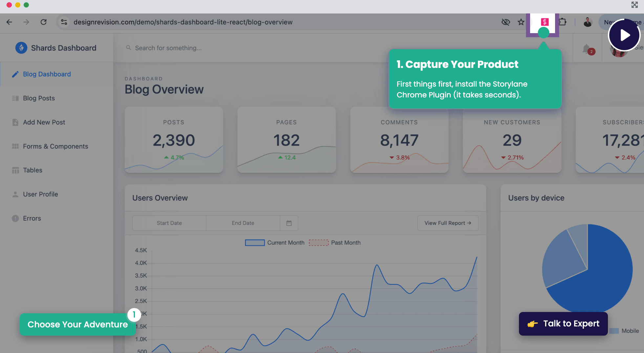Click the Choose Your Adventure button

(77, 324)
